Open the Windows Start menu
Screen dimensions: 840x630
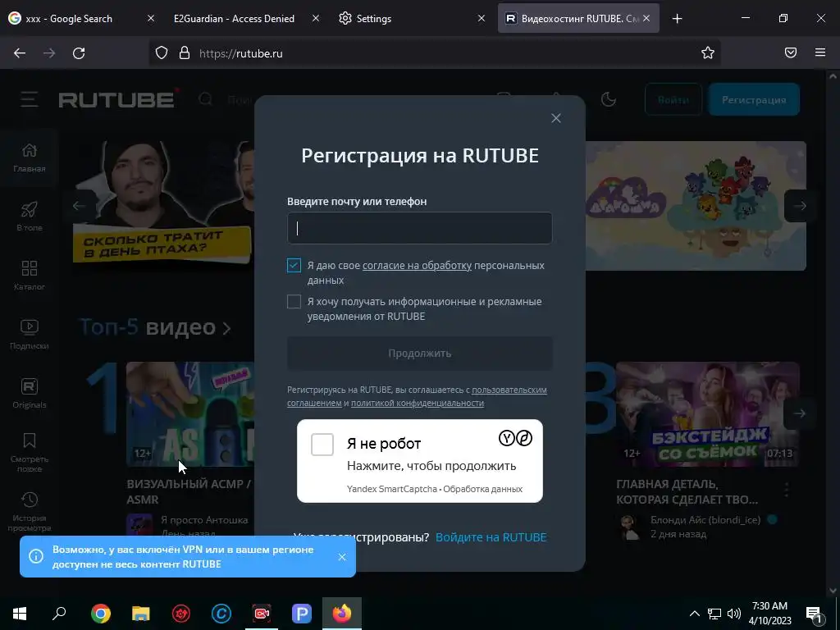coord(20,614)
